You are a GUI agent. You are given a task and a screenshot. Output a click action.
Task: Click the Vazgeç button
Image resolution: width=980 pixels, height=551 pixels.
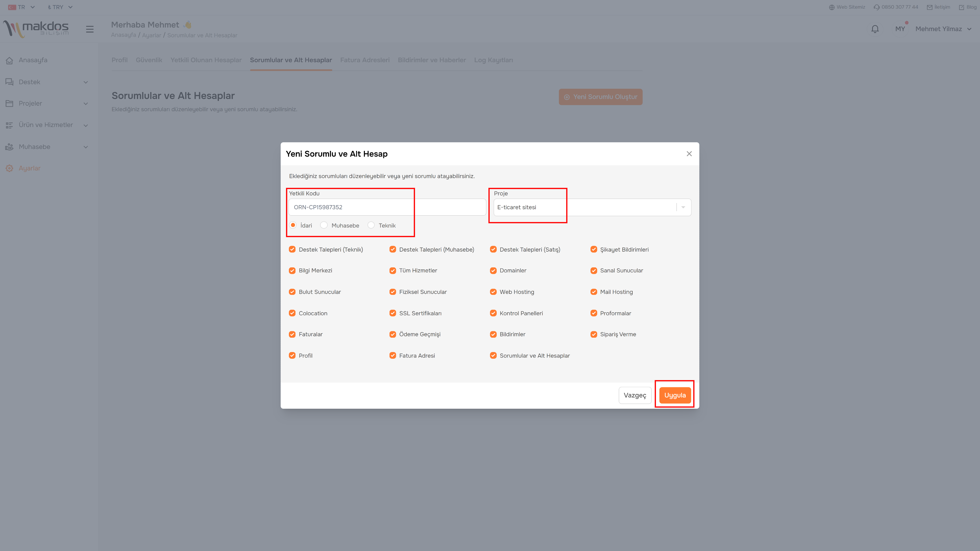tap(635, 395)
